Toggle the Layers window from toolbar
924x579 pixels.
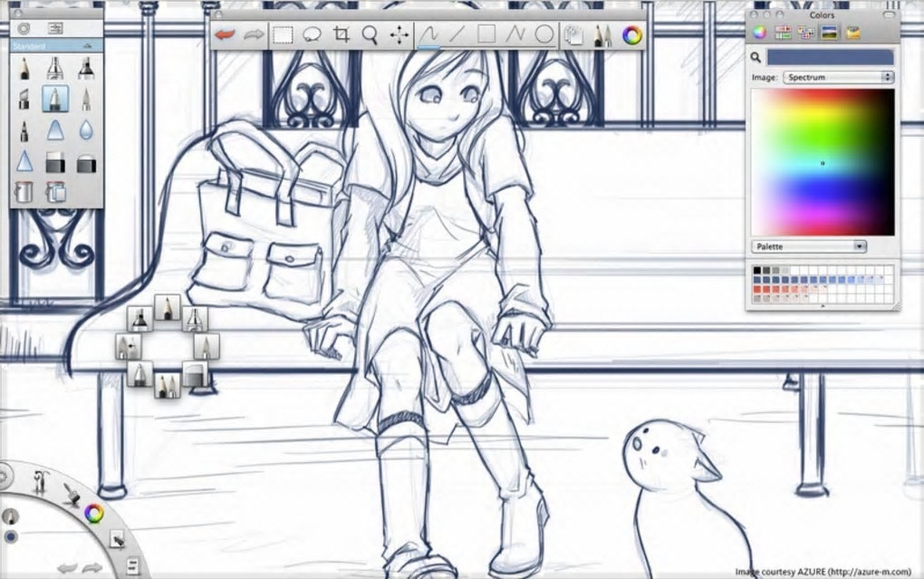coord(573,35)
